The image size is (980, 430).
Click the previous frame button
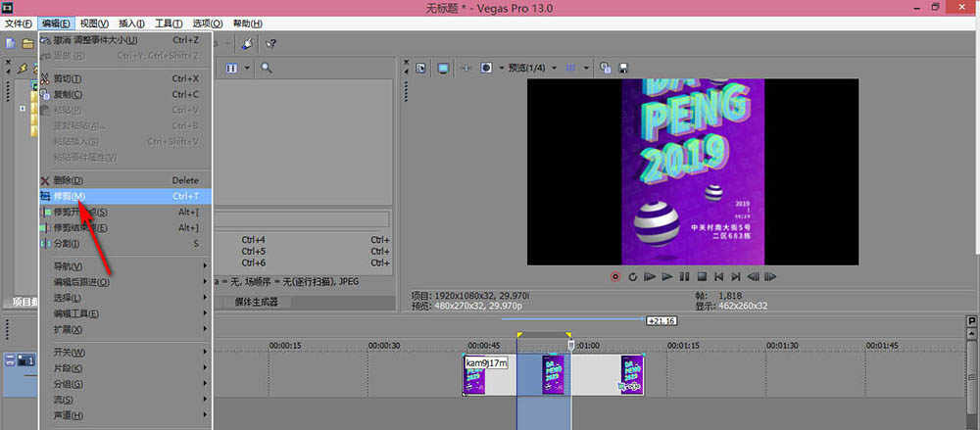(753, 276)
